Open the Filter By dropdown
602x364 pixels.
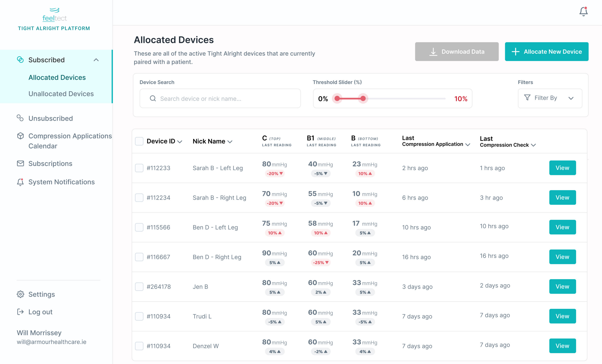click(550, 98)
